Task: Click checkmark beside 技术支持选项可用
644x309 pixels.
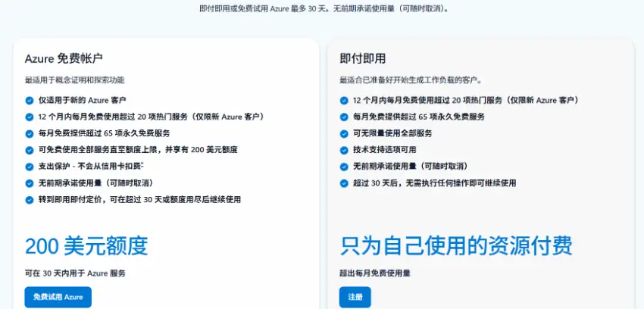Action: click(x=344, y=150)
